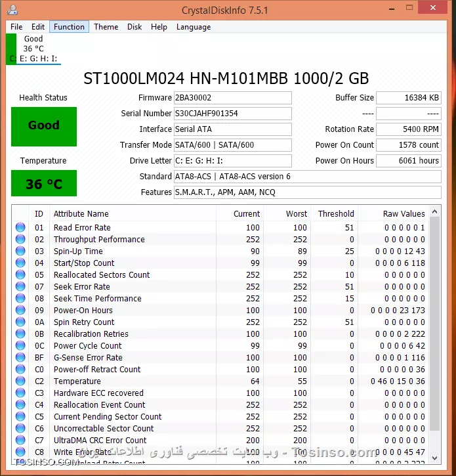Image resolution: width=456 pixels, height=476 pixels.
Task: Click status circle for Seek Time Performance
Action: point(20,299)
